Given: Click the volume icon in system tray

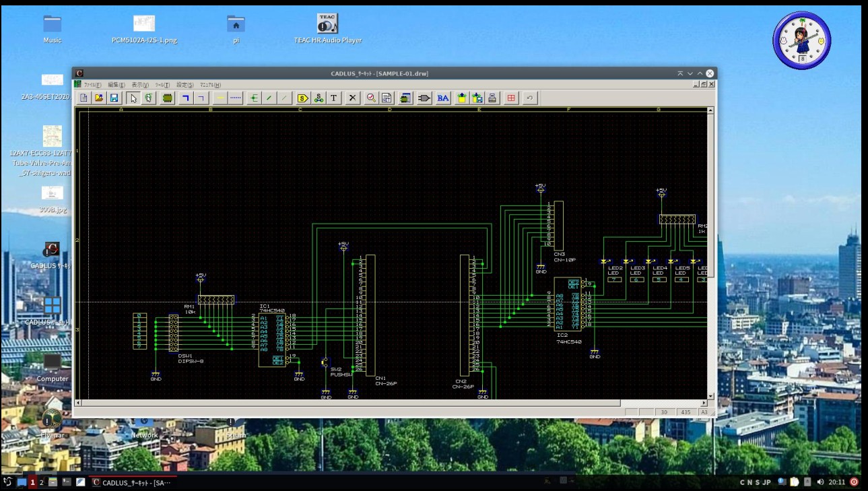Looking at the screenshot, I should coord(820,482).
